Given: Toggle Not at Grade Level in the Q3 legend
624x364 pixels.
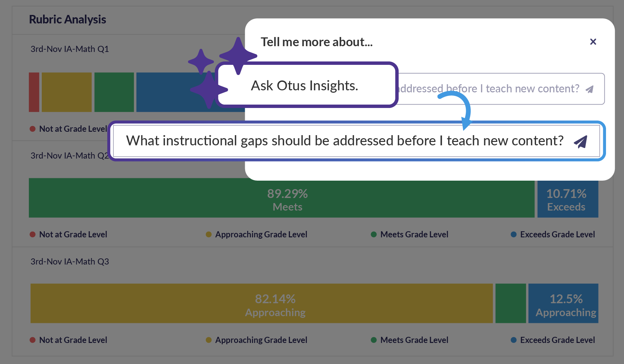Looking at the screenshot, I should tap(68, 340).
